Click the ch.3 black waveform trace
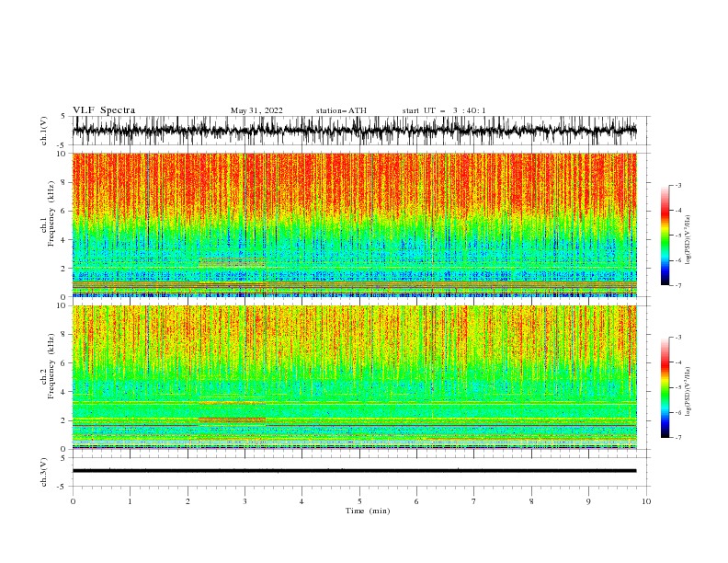The image size is (728, 563). click(354, 471)
